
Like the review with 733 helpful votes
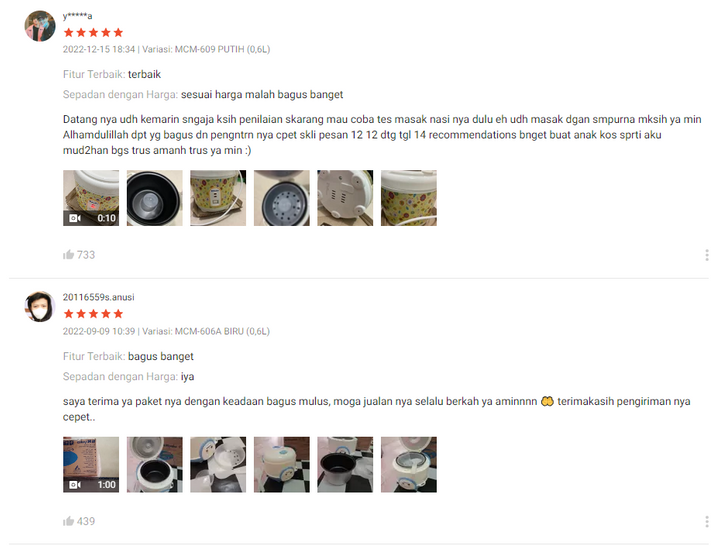click(69, 255)
